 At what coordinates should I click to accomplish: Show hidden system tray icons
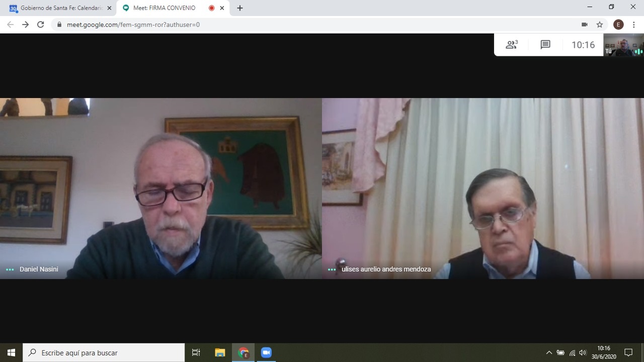coord(549,352)
